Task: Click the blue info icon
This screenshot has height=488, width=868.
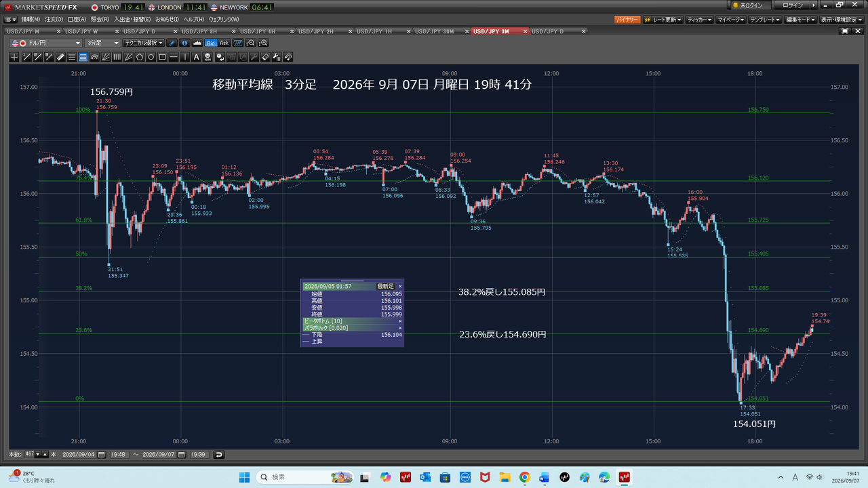Action: 184,43
